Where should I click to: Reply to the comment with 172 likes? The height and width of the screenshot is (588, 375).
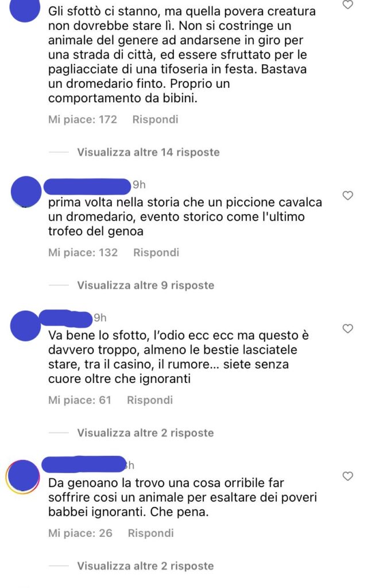(155, 119)
